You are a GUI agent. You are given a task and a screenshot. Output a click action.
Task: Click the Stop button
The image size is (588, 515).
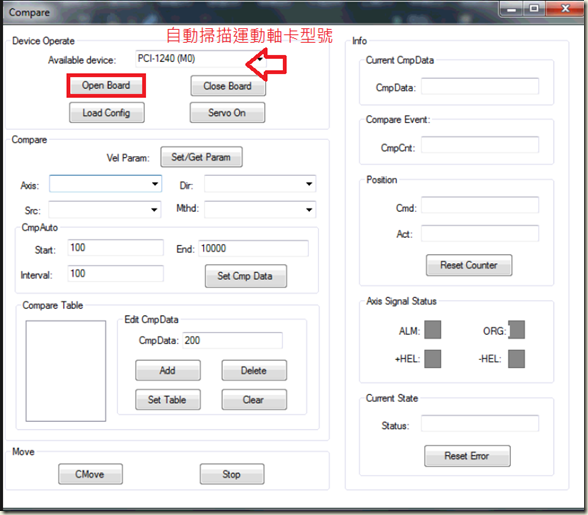coord(232,474)
